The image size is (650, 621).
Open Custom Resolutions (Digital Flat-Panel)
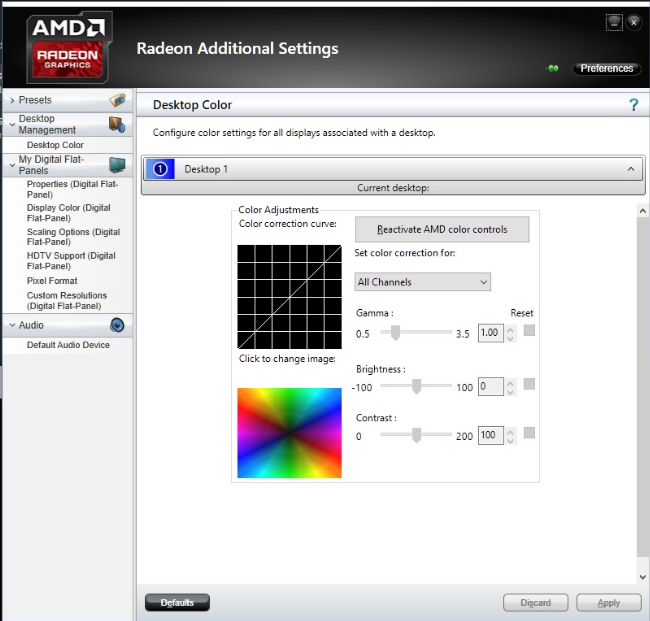(67, 301)
